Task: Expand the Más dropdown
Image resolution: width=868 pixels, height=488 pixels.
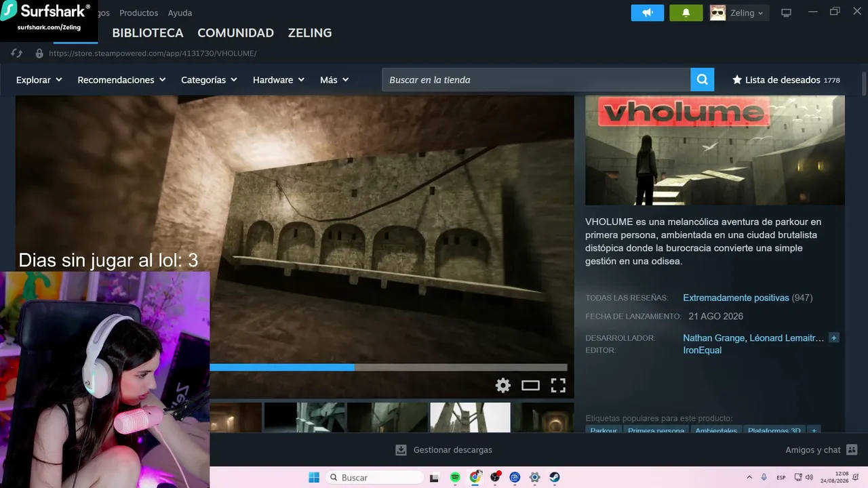Action: (334, 80)
